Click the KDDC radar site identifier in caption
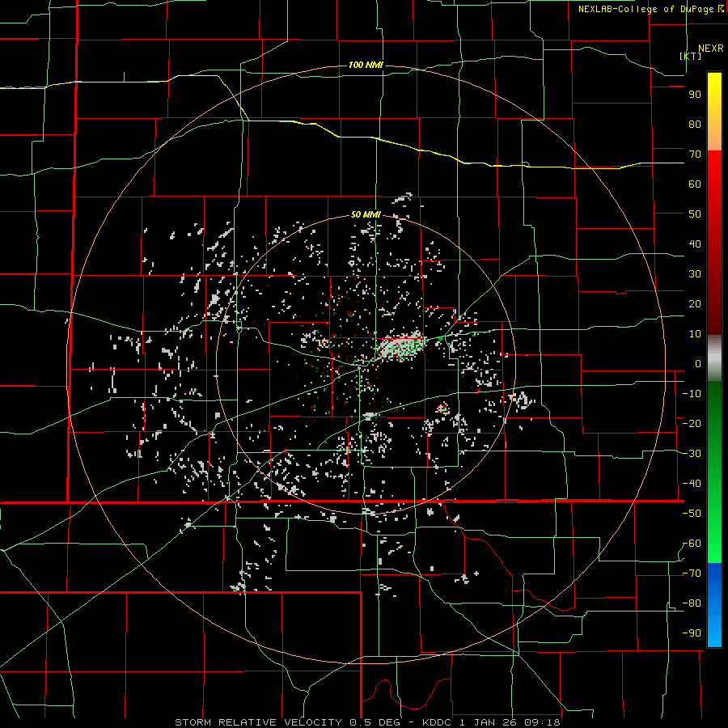The width and height of the screenshot is (728, 728). point(438,722)
